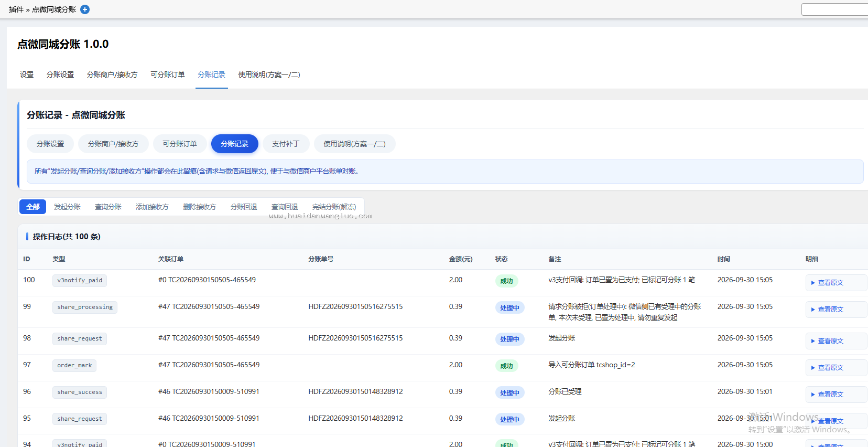Click the share_request tag in row 95
Viewport: 868px width, 447px height.
[80, 419]
